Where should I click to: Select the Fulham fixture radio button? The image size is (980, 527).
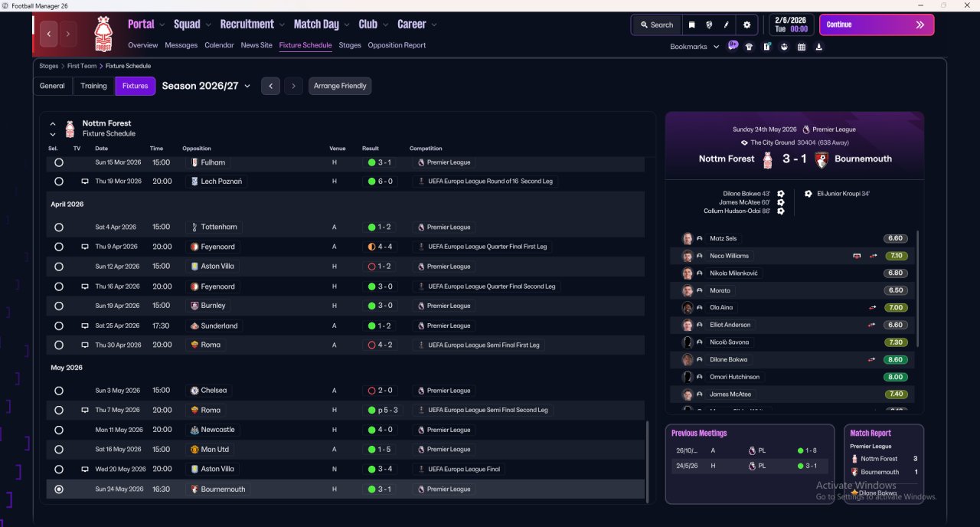59,162
